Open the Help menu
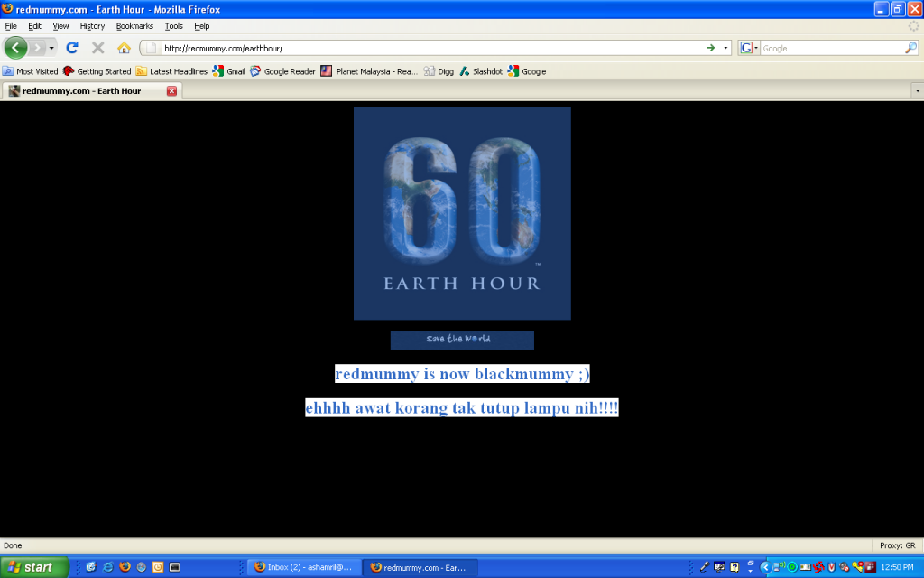 (x=201, y=26)
